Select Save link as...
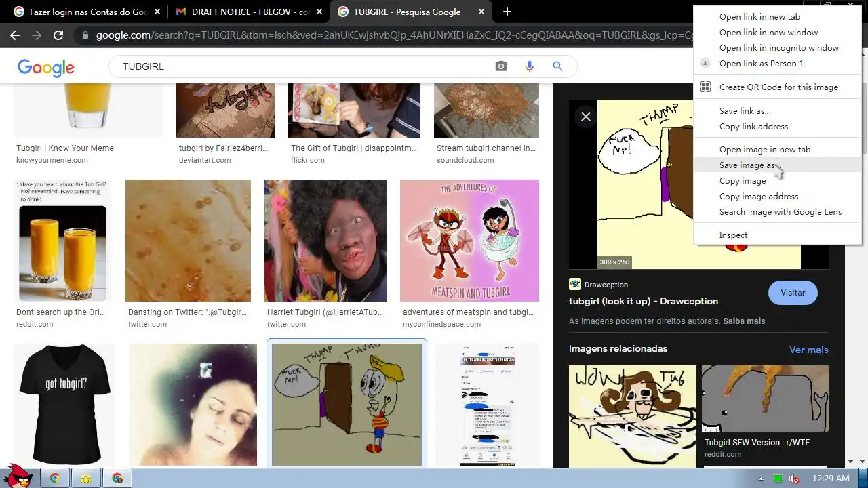The width and height of the screenshot is (868, 488). 778,110
